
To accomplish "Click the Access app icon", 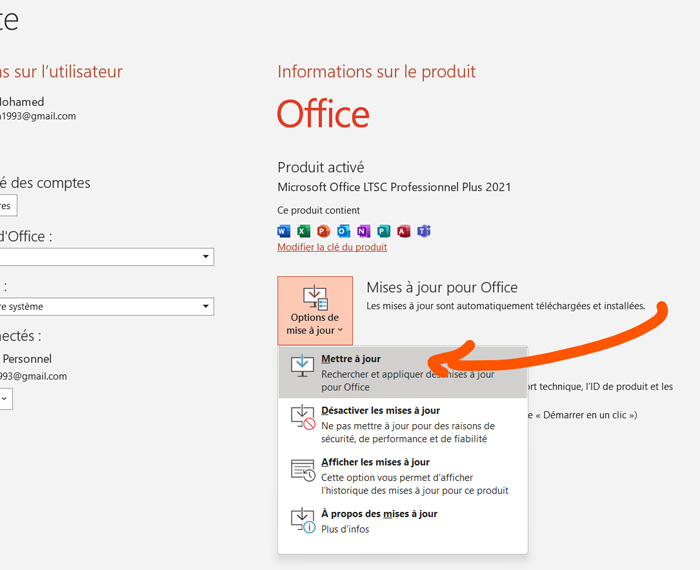I will tap(404, 231).
